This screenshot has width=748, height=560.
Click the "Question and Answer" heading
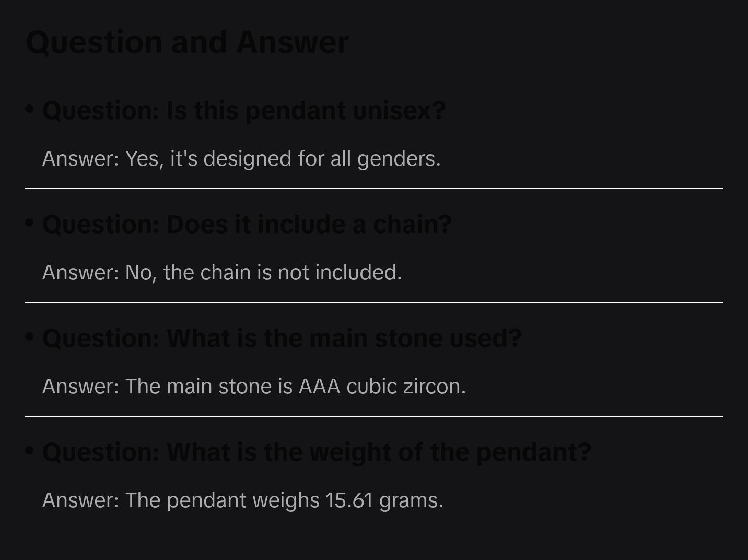(x=187, y=42)
